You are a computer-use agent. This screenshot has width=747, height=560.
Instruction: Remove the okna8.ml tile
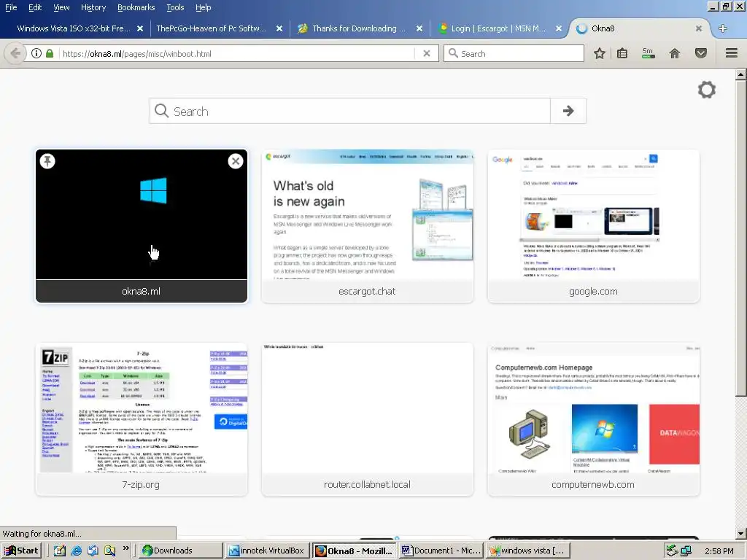coord(236,161)
